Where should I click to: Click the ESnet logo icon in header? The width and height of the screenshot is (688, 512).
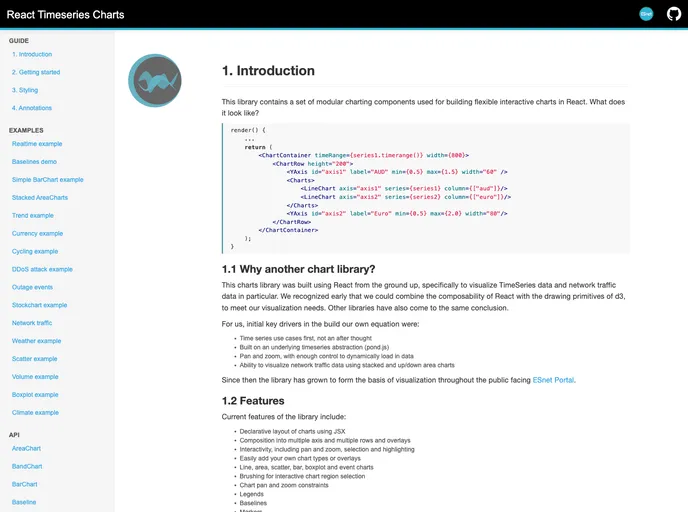point(646,14)
